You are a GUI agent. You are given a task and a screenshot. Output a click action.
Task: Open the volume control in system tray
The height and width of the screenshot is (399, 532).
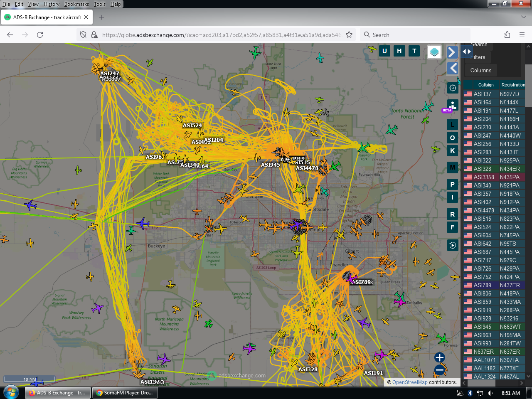click(x=490, y=393)
